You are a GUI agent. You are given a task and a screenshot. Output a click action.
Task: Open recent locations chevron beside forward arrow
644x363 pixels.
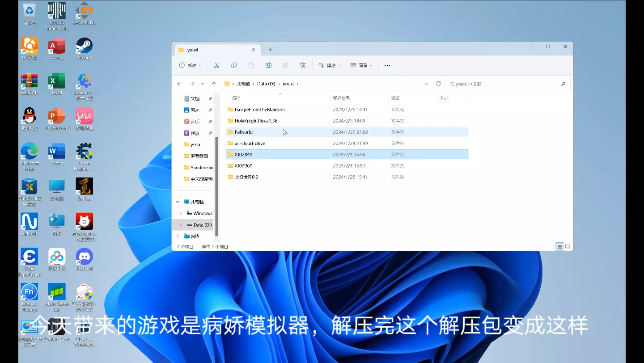click(203, 84)
